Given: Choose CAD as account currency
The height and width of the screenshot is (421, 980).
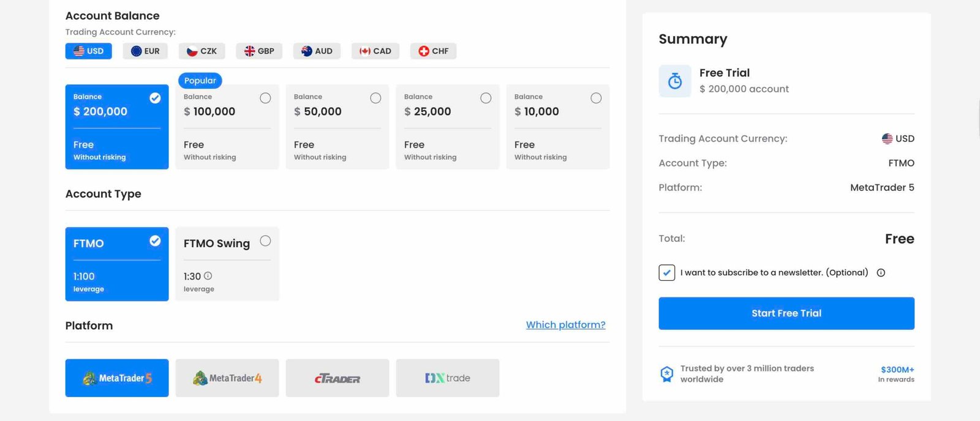Looking at the screenshot, I should point(375,51).
